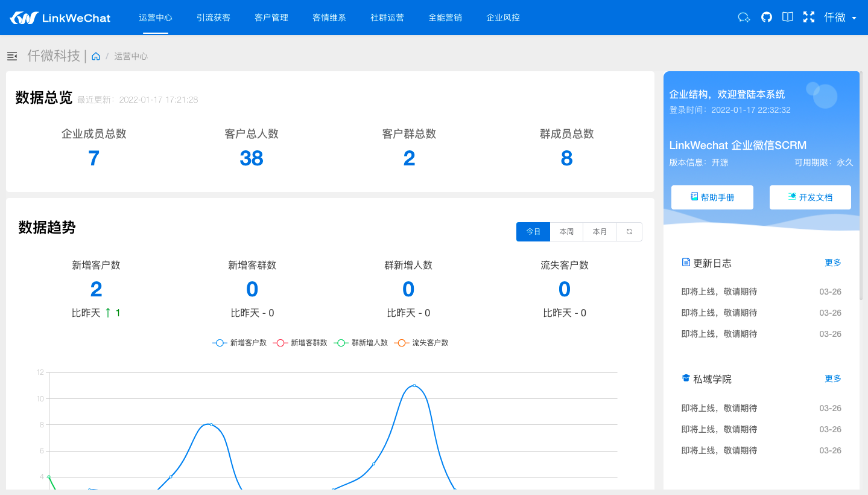Click the 数据趋势 heading
The height and width of the screenshot is (495, 868).
(47, 228)
